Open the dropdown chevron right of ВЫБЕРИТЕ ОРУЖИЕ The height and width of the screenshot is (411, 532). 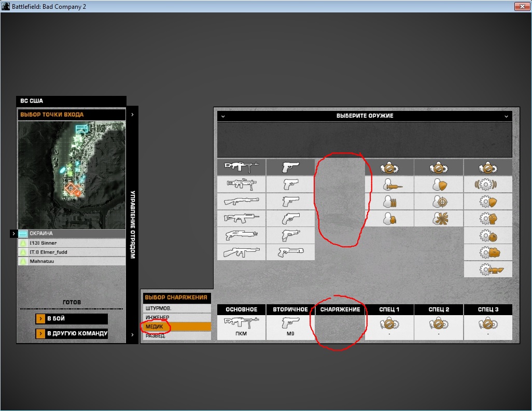pyautogui.click(x=506, y=116)
